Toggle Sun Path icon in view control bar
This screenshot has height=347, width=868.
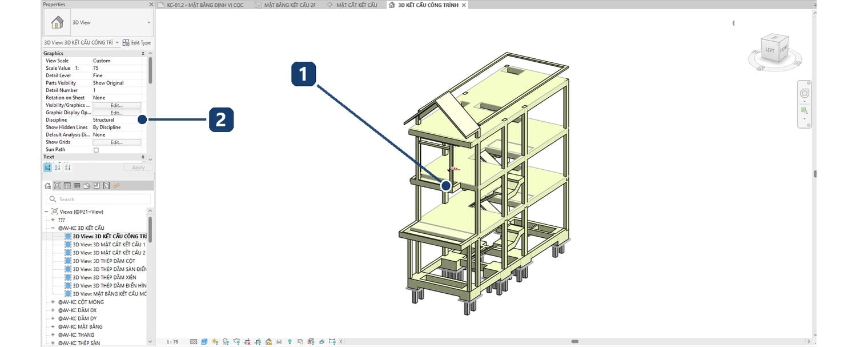(215, 341)
